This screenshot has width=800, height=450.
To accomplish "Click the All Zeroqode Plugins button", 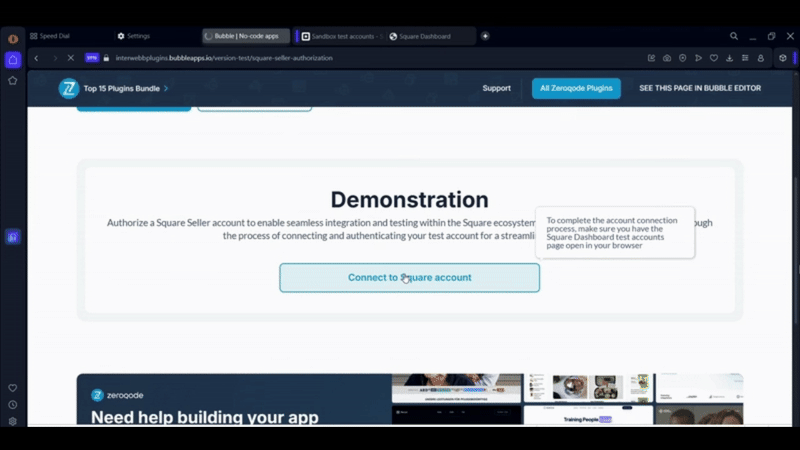I will pos(576,88).
